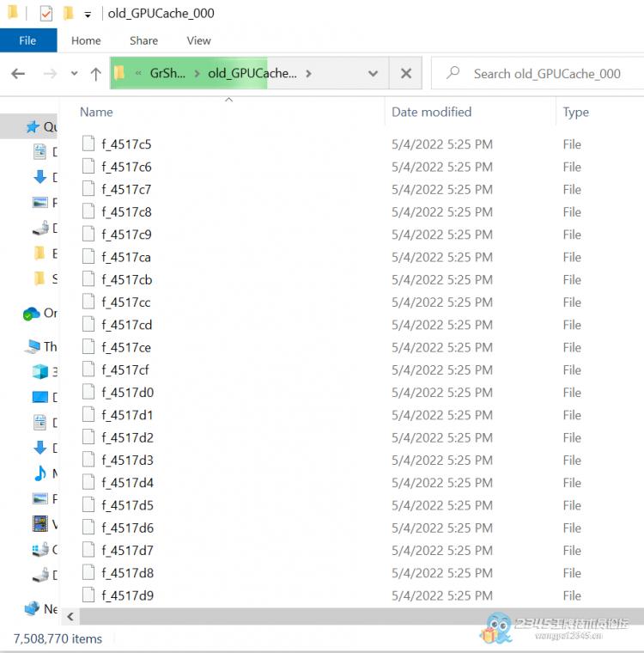Screen dimensions: 644x653
Task: Select file f_4517cb
Action: pos(127,280)
